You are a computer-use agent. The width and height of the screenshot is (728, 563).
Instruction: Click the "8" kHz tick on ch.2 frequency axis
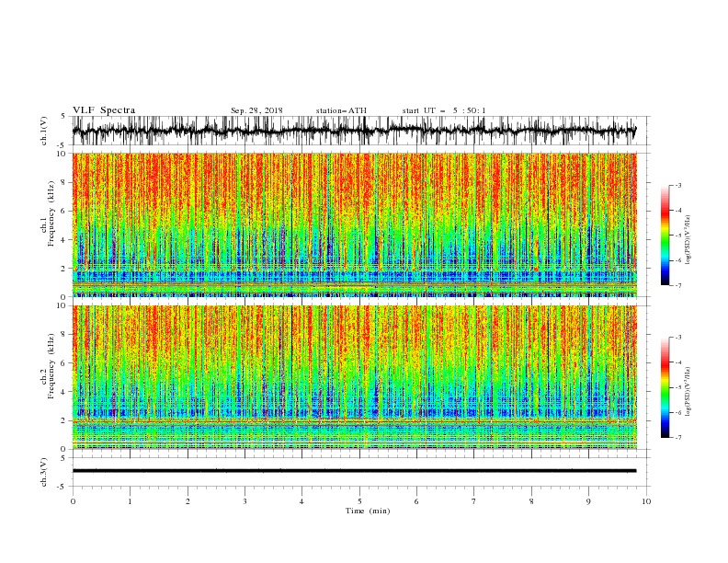pyautogui.click(x=64, y=335)
